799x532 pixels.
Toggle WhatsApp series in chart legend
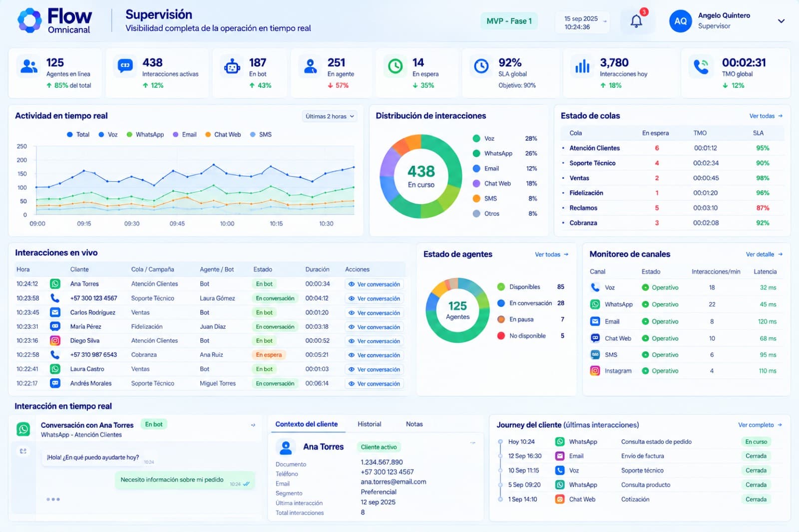click(x=145, y=134)
